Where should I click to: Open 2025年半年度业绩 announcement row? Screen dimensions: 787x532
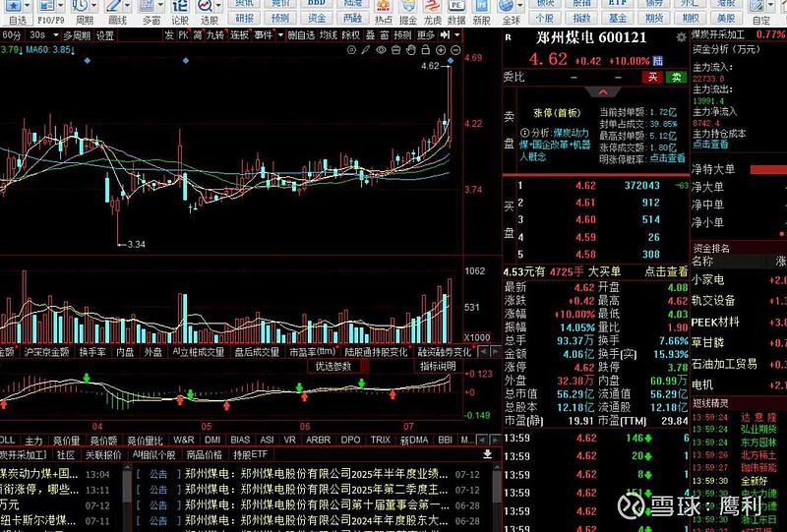click(308, 474)
